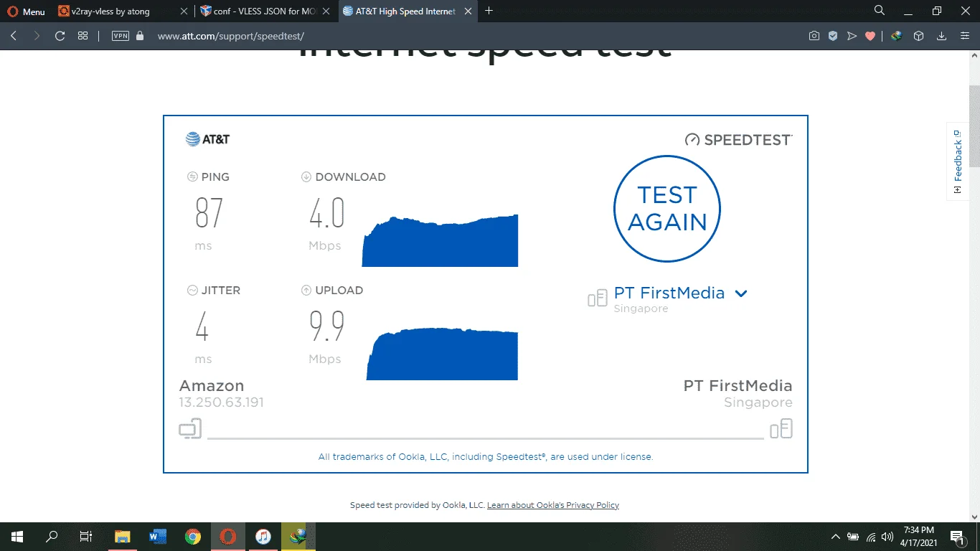Image resolution: width=980 pixels, height=551 pixels.
Task: Open the extensions cube icon
Action: coord(918,36)
